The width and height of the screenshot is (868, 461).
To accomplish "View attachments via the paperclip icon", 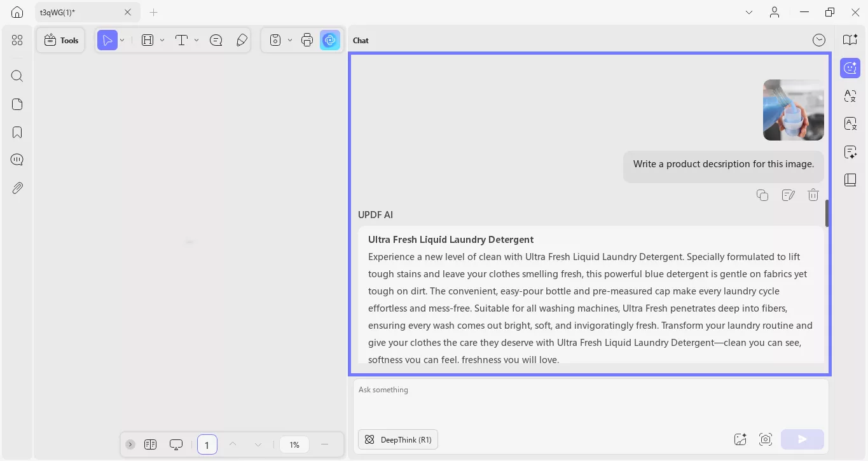I will click(17, 188).
